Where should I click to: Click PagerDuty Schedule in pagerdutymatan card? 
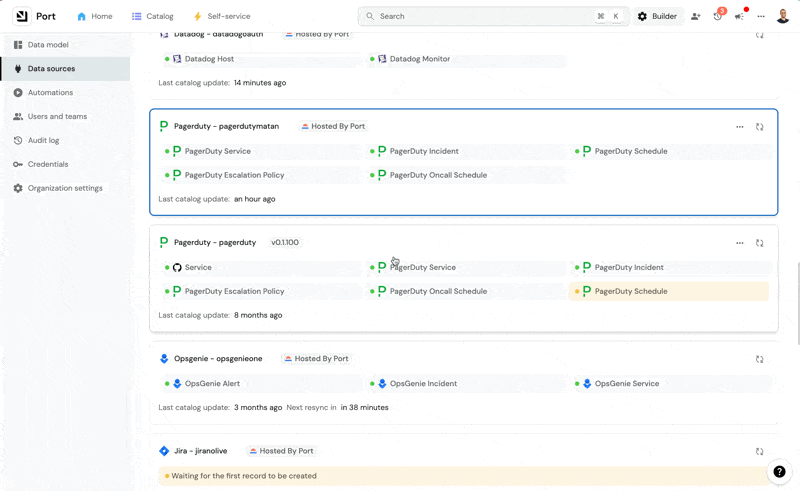coord(669,152)
